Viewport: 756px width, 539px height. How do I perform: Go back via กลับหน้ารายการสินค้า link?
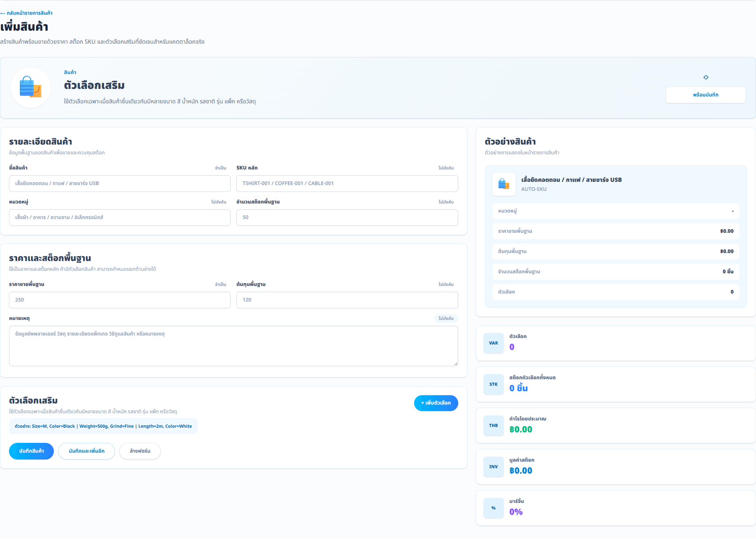26,13
